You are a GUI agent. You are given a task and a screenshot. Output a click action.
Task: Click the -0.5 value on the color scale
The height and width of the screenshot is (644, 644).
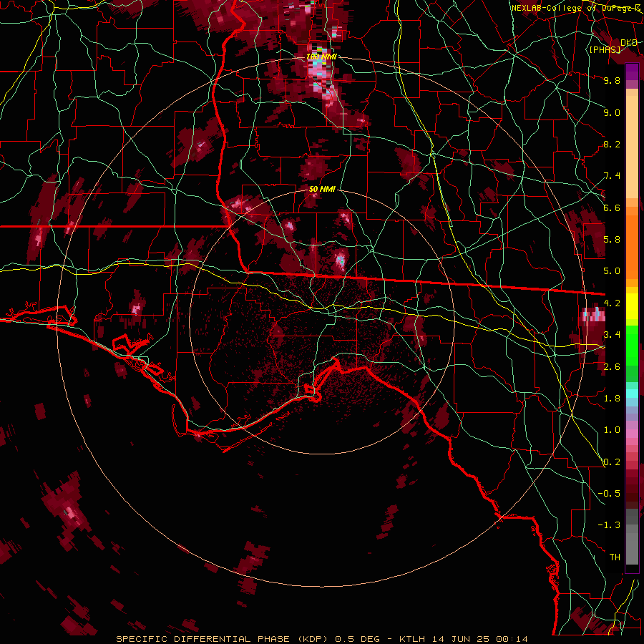point(609,494)
